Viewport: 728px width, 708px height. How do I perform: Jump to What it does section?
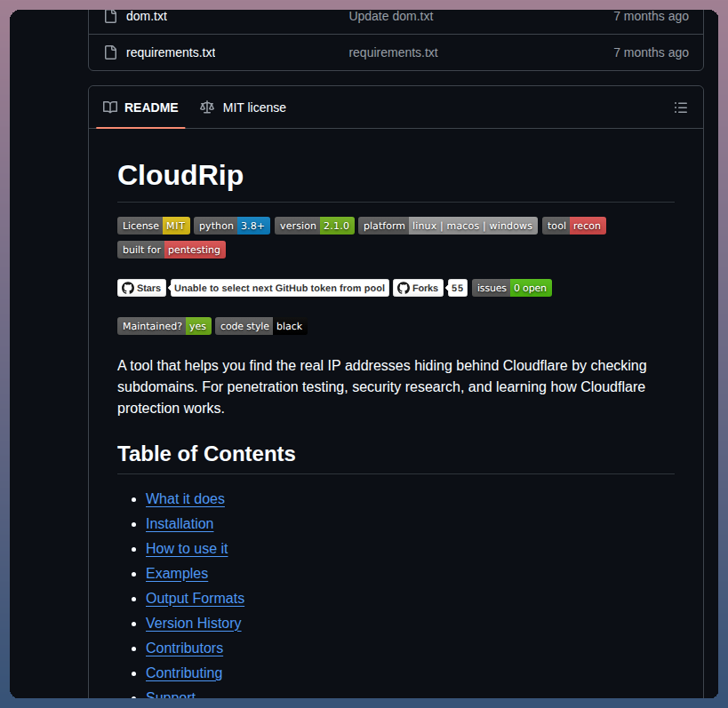[x=185, y=498]
